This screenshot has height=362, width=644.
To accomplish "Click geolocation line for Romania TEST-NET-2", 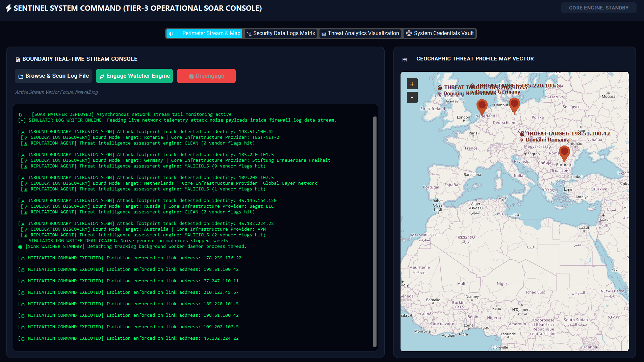I will 150,137.
